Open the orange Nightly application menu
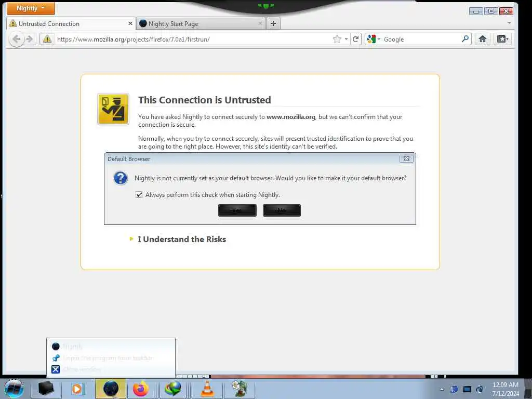The height and width of the screenshot is (399, 532). (x=31, y=8)
